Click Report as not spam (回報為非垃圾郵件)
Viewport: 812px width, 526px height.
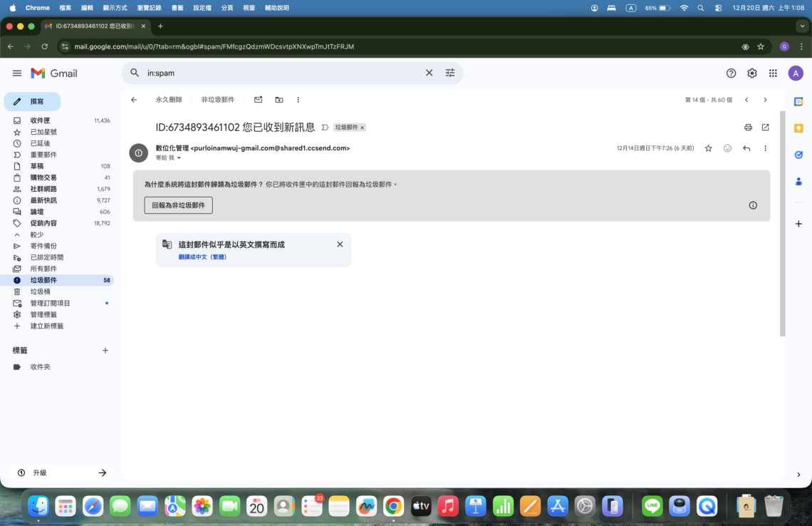pos(178,205)
